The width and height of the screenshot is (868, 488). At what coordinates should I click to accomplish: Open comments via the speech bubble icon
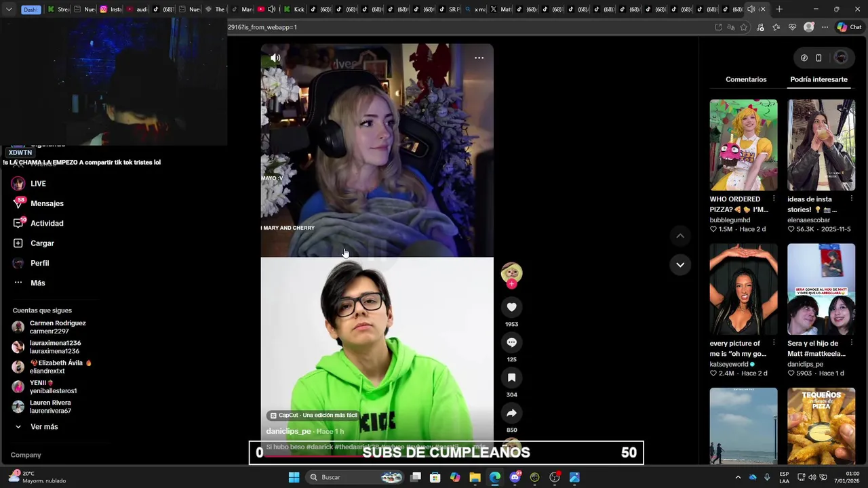(x=512, y=342)
